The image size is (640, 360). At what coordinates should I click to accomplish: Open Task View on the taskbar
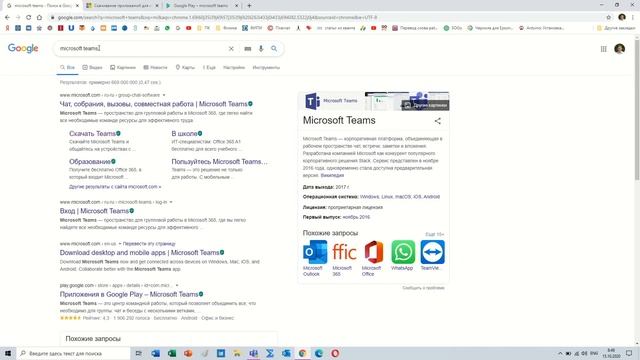[x=139, y=353]
